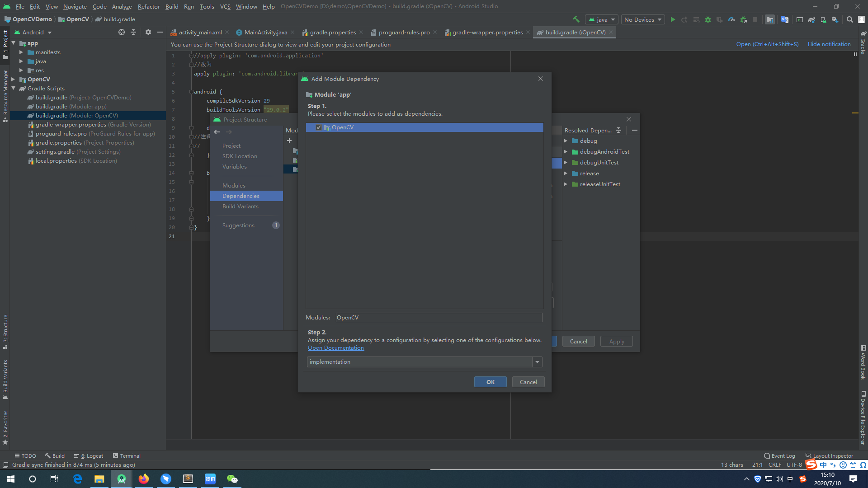This screenshot has width=868, height=488.
Task: Open the implementation configuration dropdown
Action: tap(537, 361)
